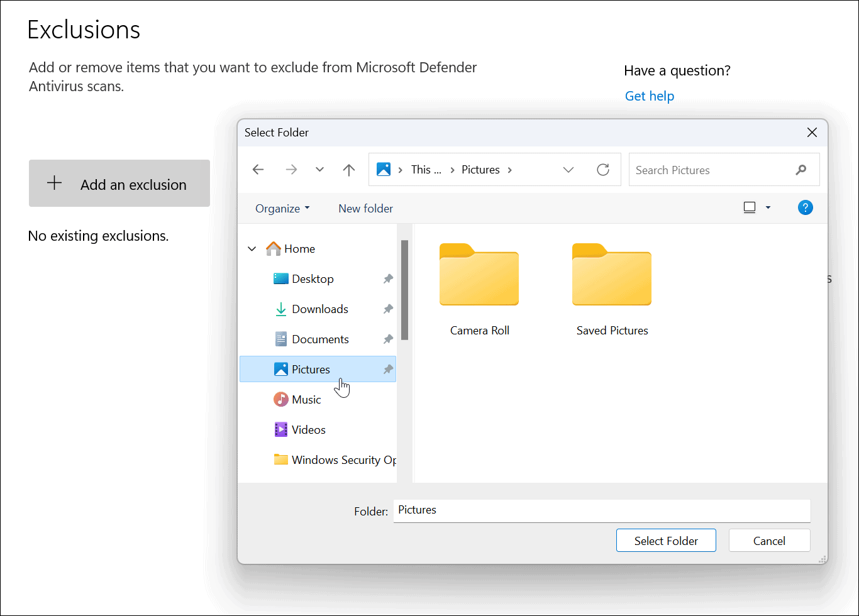The height and width of the screenshot is (616, 859).
Task: Open the Get help link
Action: (649, 96)
